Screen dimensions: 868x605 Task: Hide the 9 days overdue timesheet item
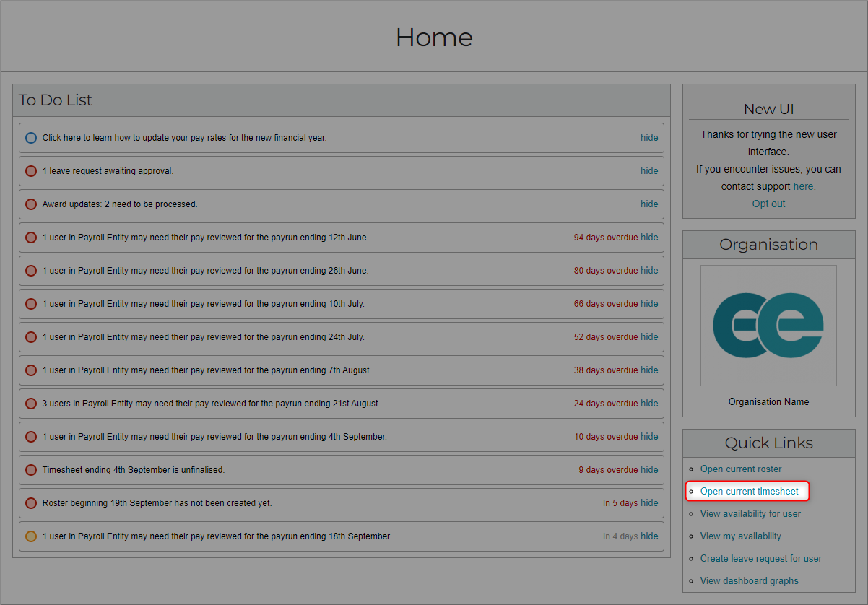click(x=649, y=469)
